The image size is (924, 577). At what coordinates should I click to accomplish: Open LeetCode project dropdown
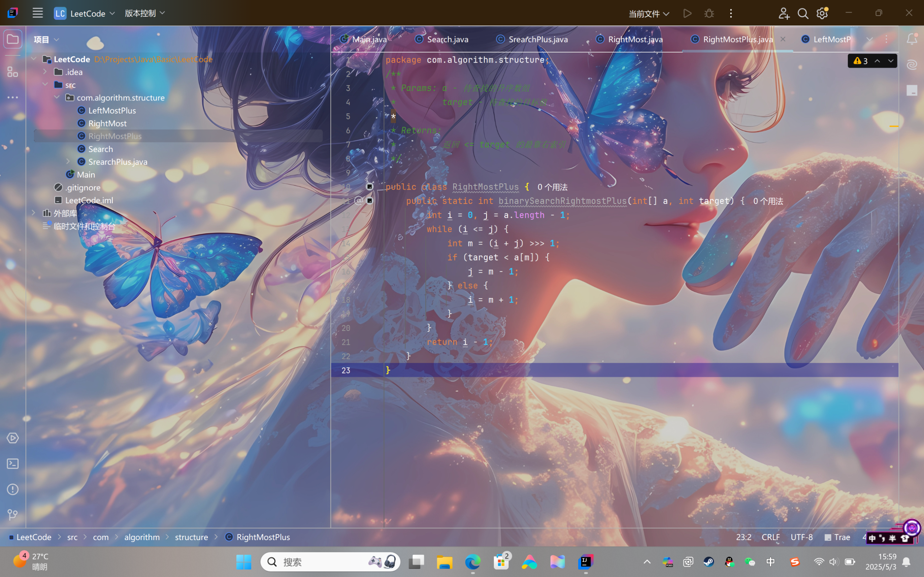coord(84,13)
